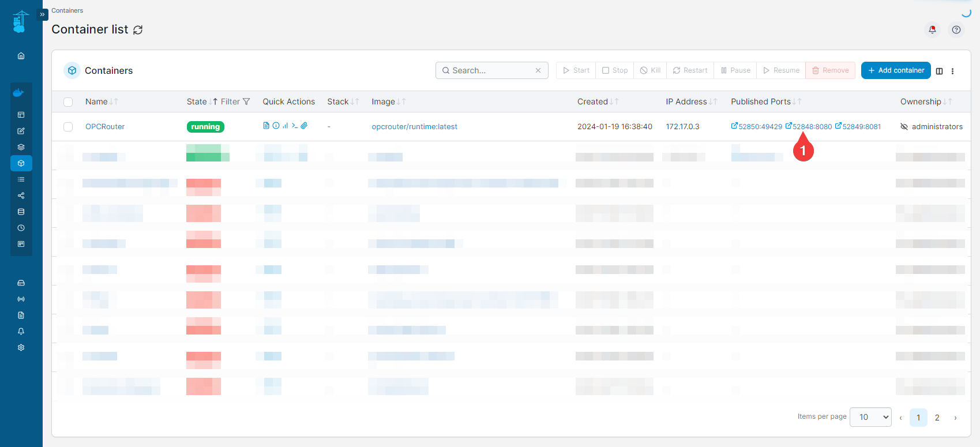Go to page 2 of containers
Viewport: 980px width, 447px height.
tap(937, 418)
